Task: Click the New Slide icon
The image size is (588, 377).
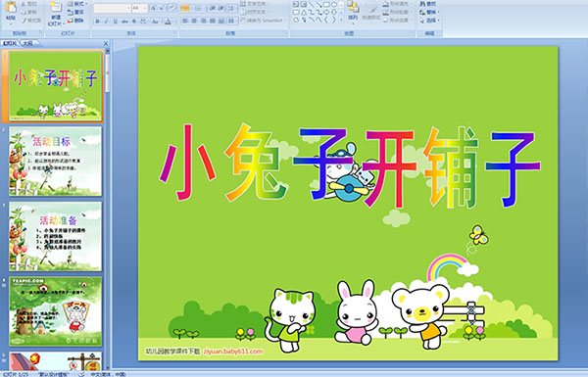Action: click(56, 8)
